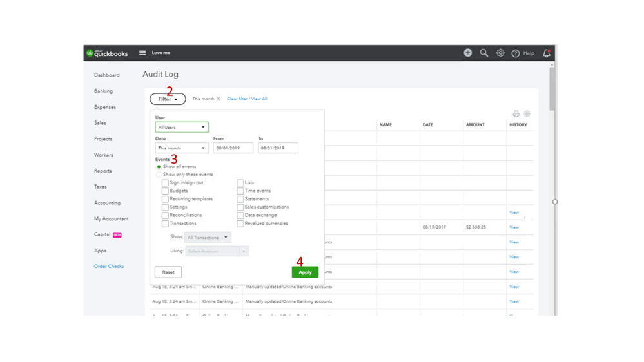The image size is (644, 362).
Task: Open the Create plus icon
Action: point(468,53)
